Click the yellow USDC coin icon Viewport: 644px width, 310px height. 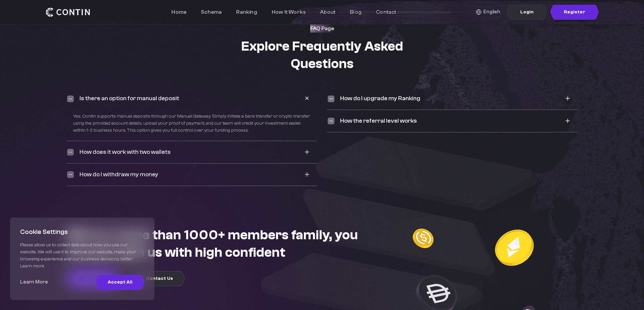tap(423, 238)
